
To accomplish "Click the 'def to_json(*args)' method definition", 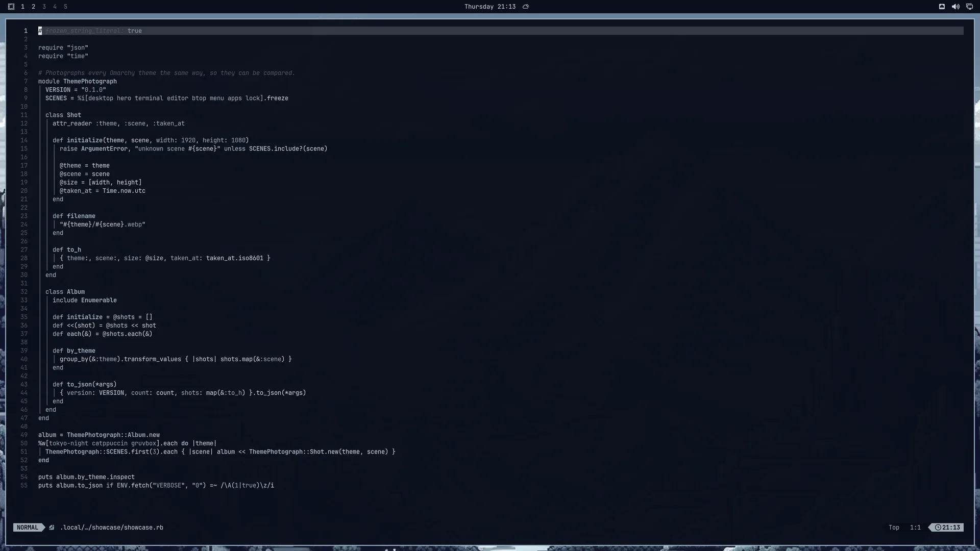I will pyautogui.click(x=85, y=384).
